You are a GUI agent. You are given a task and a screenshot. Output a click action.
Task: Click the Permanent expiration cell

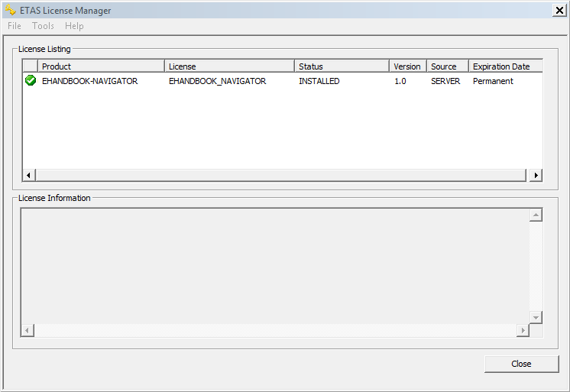493,81
